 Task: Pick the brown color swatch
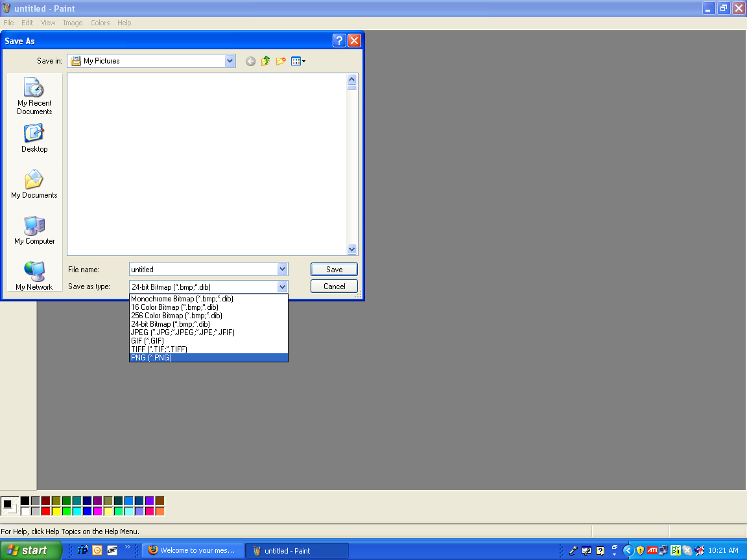tap(160, 500)
